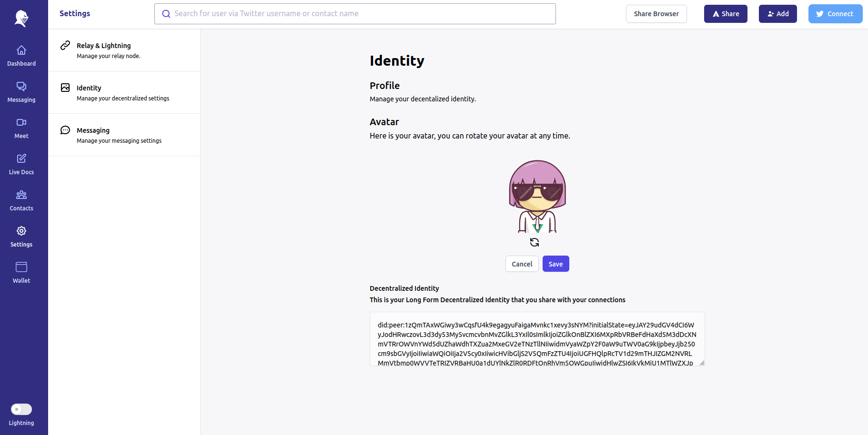This screenshot has width=868, height=435.
Task: Click the knight logo at top left
Action: tap(21, 18)
